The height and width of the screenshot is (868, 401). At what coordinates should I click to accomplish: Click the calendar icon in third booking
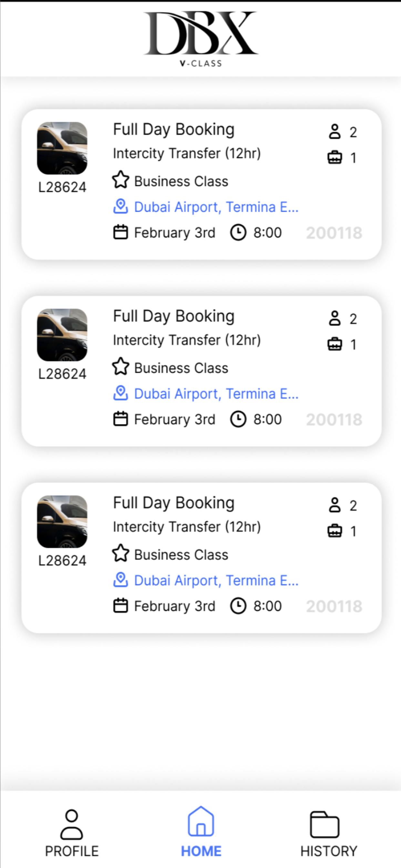(x=120, y=606)
